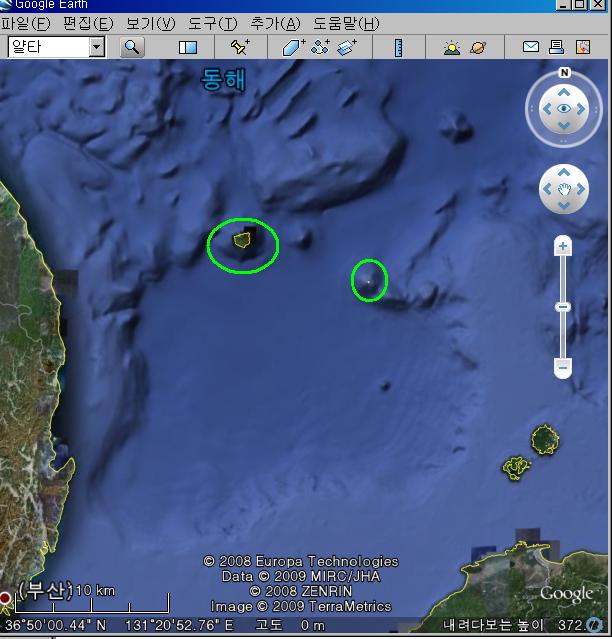Open the ruler measuring tool

(x=398, y=47)
